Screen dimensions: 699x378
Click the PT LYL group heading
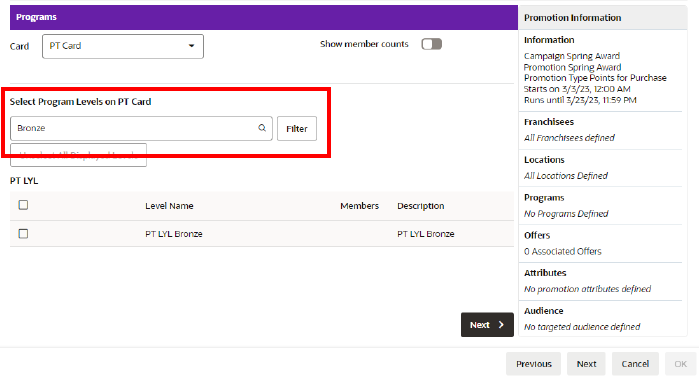(24, 181)
